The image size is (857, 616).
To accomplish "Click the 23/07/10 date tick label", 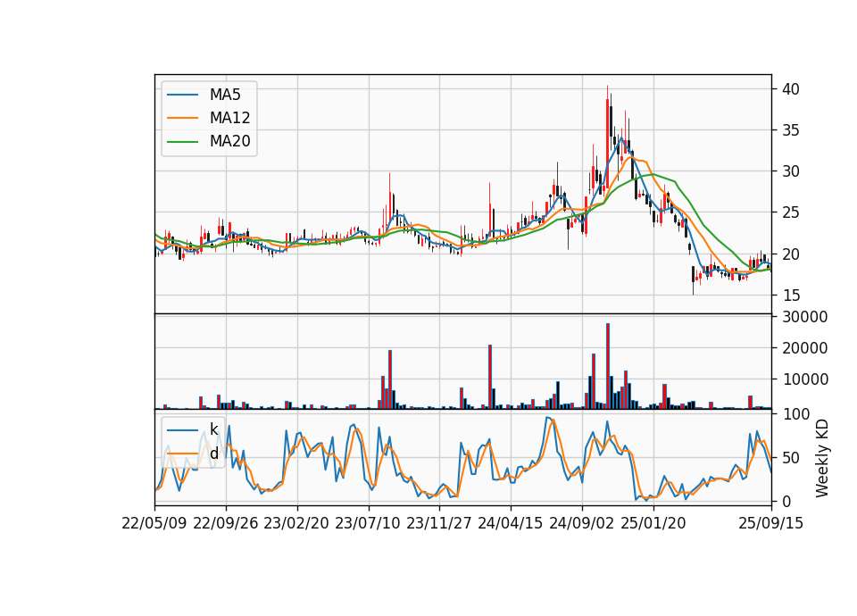I will (x=368, y=523).
